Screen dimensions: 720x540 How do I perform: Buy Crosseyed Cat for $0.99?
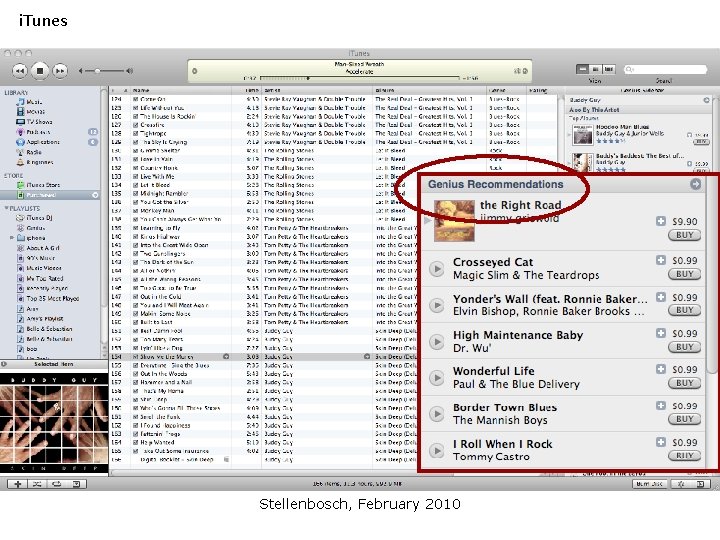pos(684,274)
